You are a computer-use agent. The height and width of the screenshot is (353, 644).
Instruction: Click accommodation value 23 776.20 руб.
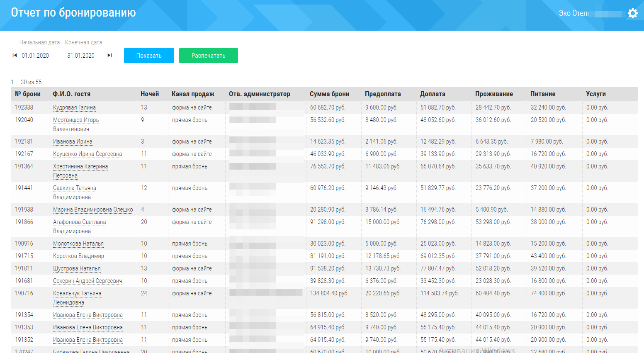(x=493, y=188)
